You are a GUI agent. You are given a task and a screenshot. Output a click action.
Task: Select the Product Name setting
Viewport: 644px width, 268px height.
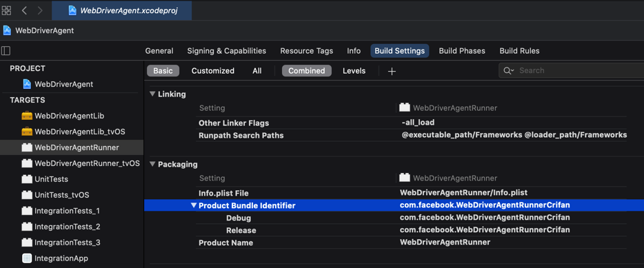pyautogui.click(x=225, y=243)
